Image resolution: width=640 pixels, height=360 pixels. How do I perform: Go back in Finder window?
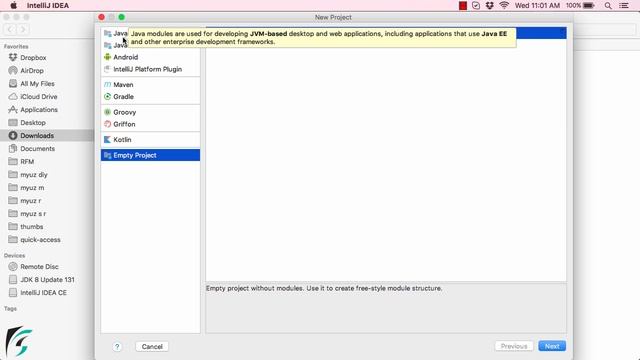[10, 29]
